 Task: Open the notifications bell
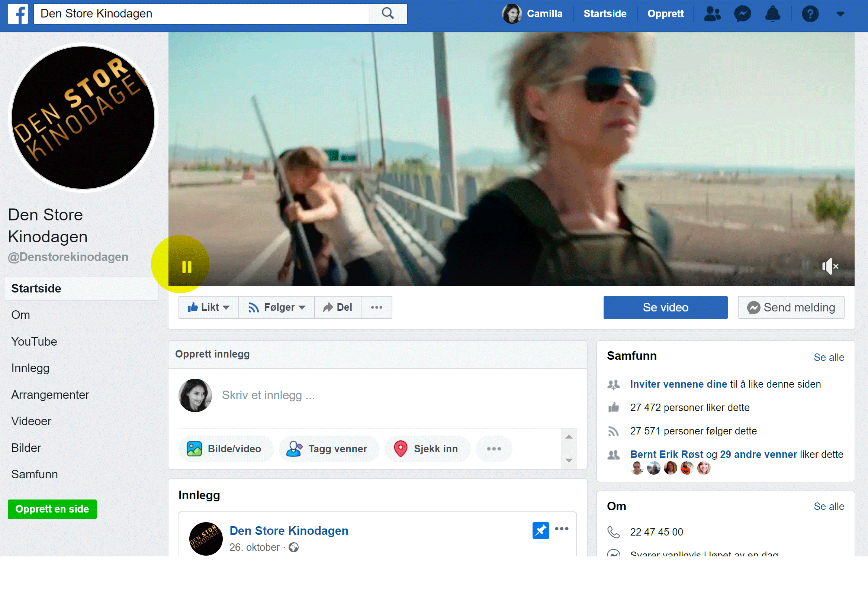point(772,14)
